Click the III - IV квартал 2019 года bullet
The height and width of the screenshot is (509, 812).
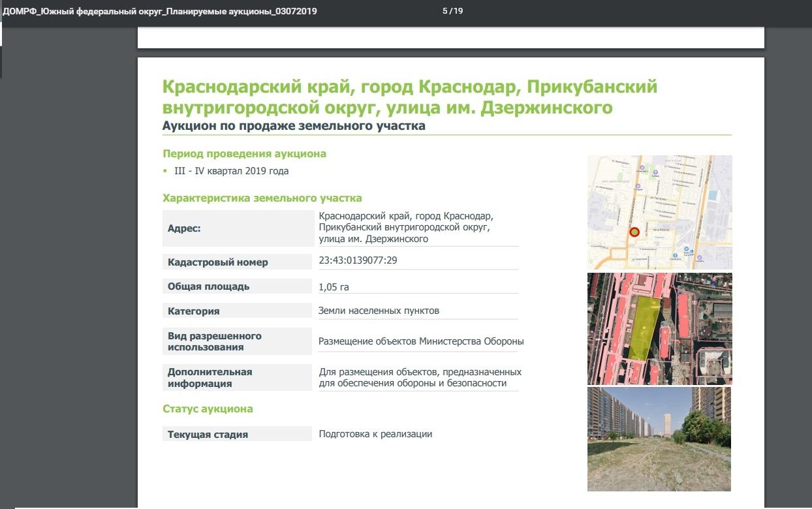pos(231,171)
